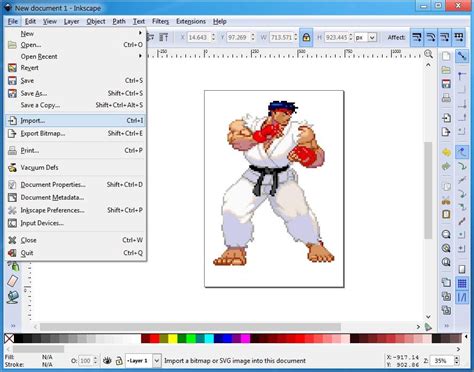Click the opacity spinner arrows
Screen dimensions: 474x372
point(96,361)
